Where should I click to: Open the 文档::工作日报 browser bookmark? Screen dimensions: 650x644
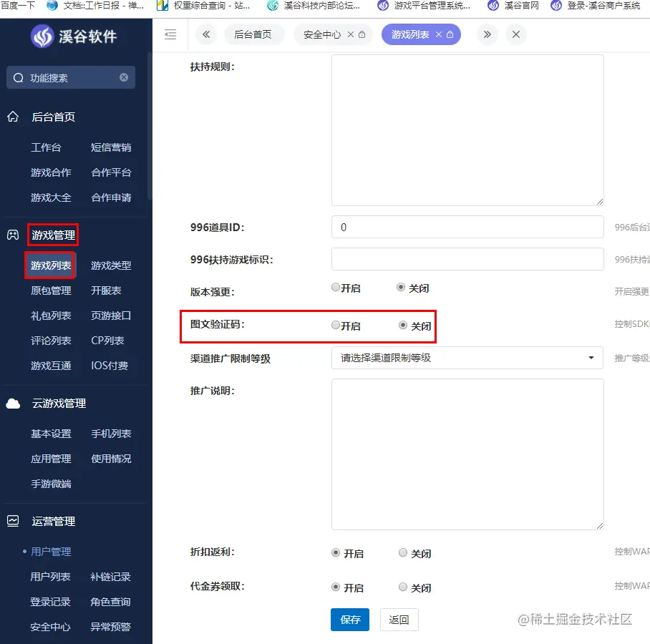pyautogui.click(x=95, y=6)
